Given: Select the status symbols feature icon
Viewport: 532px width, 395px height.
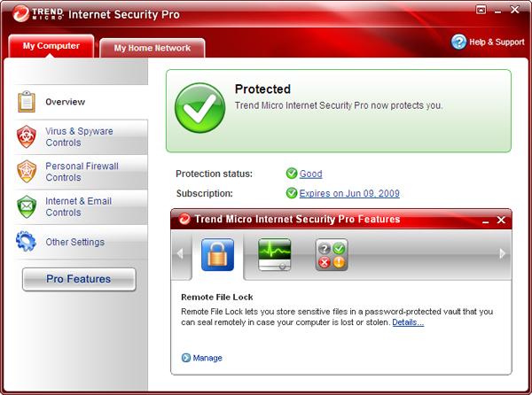Looking at the screenshot, I should (x=331, y=254).
